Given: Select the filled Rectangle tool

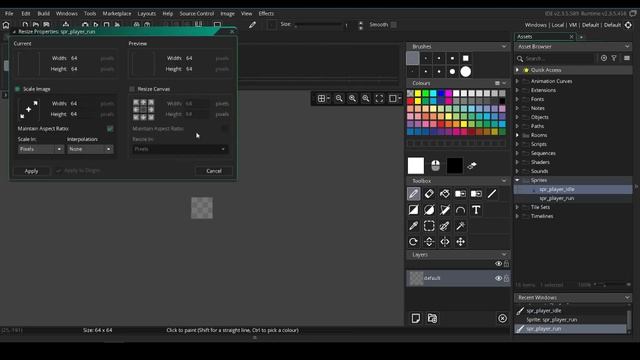Looking at the screenshot, I should pos(413,210).
